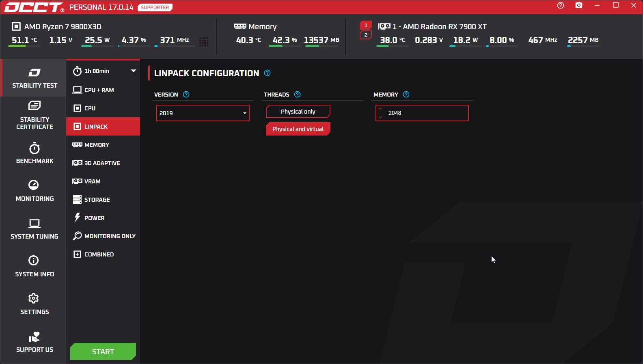Select the CPU test

click(x=103, y=108)
